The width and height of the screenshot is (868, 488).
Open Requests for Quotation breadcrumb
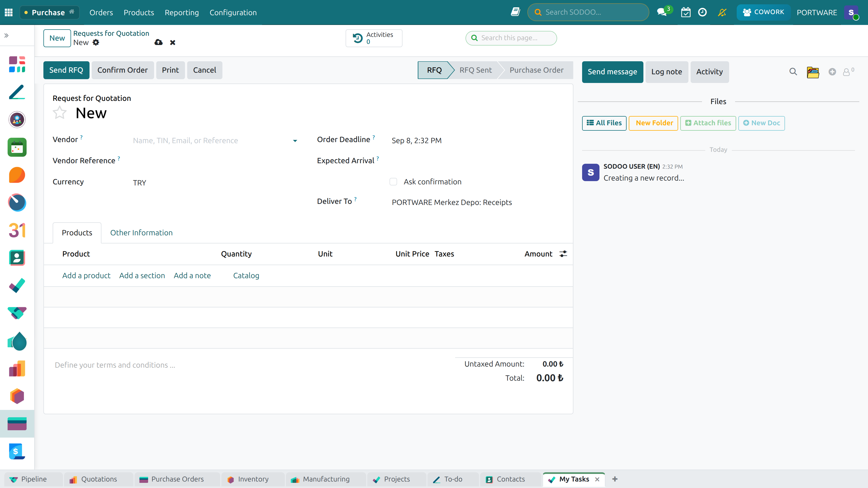(111, 33)
